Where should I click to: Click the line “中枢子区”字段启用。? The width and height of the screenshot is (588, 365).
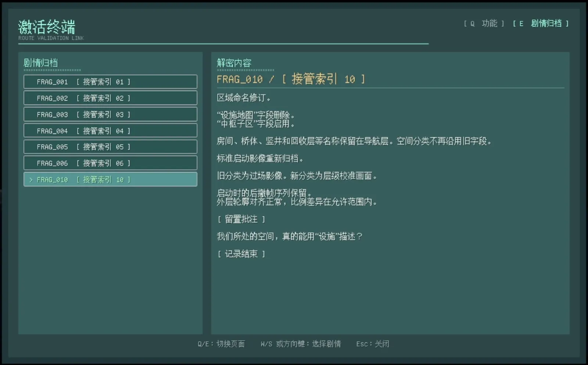256,124
